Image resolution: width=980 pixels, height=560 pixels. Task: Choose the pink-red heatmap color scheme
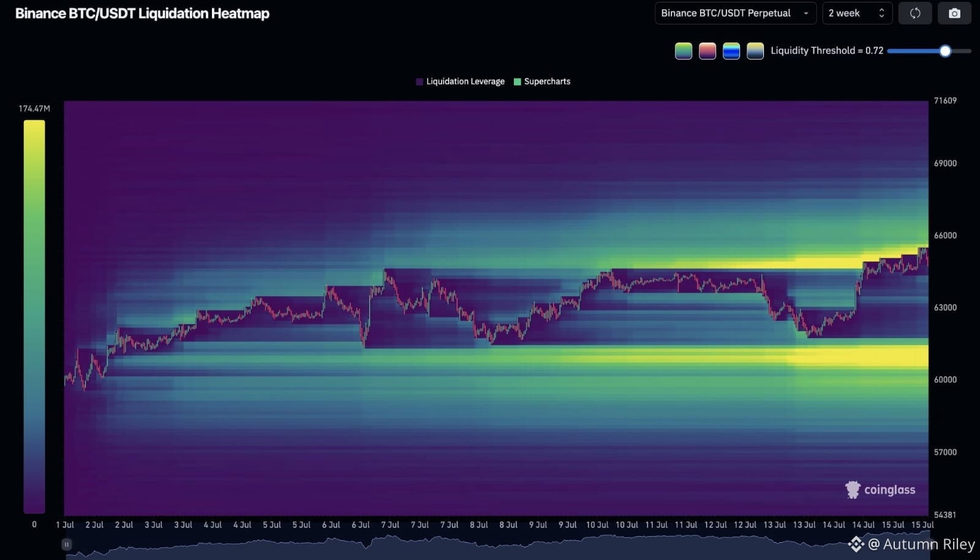coord(707,51)
